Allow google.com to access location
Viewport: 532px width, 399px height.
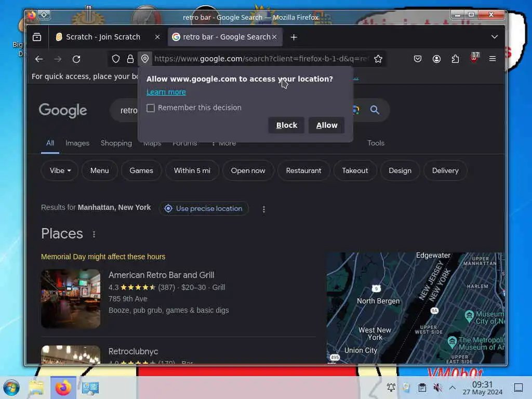(327, 125)
